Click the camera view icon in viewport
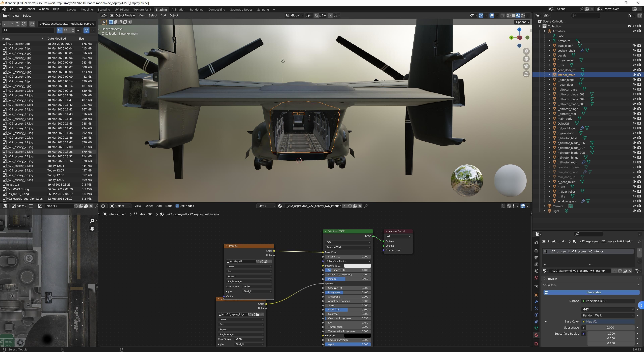 pos(526,66)
